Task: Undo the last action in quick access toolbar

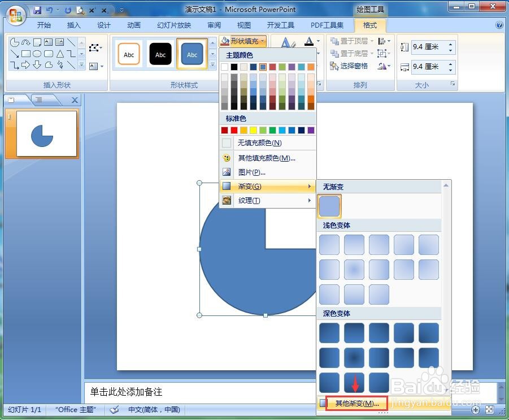Action: point(49,10)
